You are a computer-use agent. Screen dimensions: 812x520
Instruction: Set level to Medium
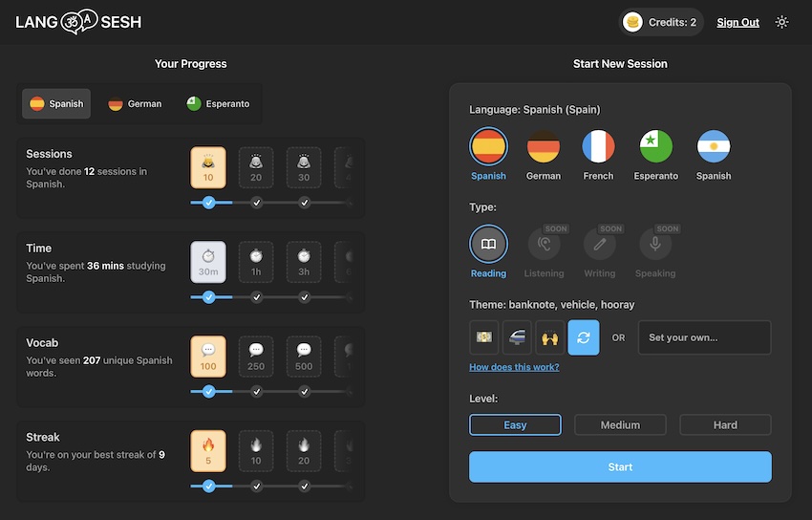pos(620,424)
